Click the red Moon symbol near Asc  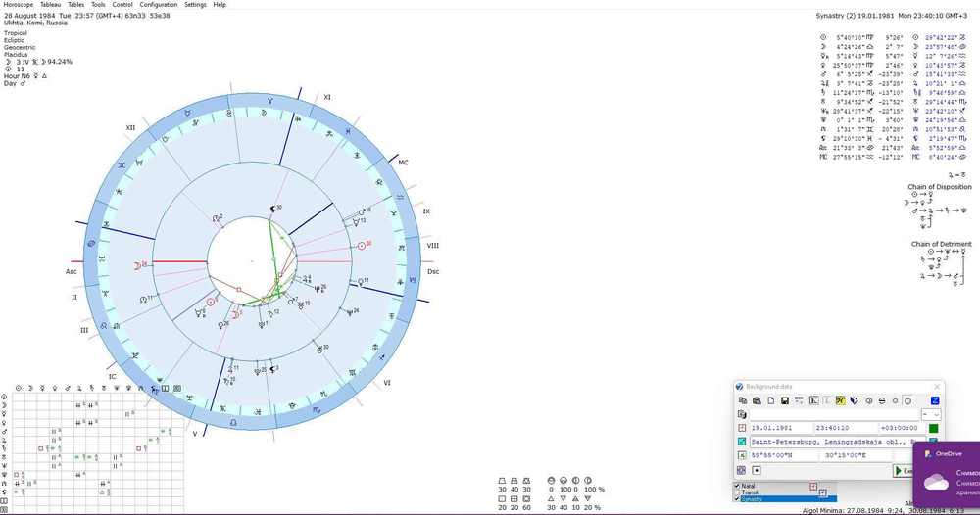(x=138, y=265)
